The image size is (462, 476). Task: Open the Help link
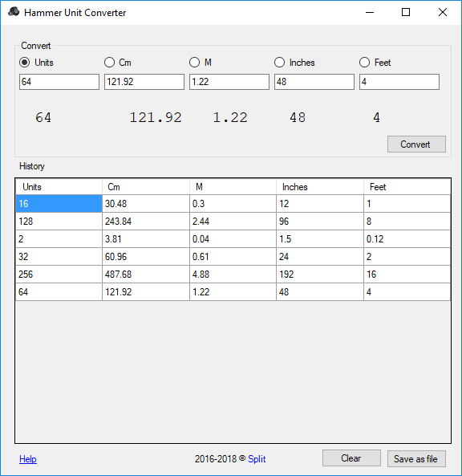click(x=28, y=459)
